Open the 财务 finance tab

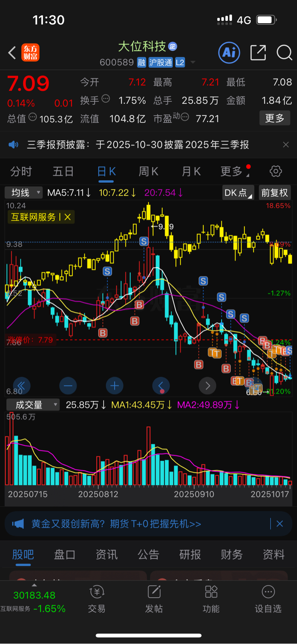(x=232, y=555)
